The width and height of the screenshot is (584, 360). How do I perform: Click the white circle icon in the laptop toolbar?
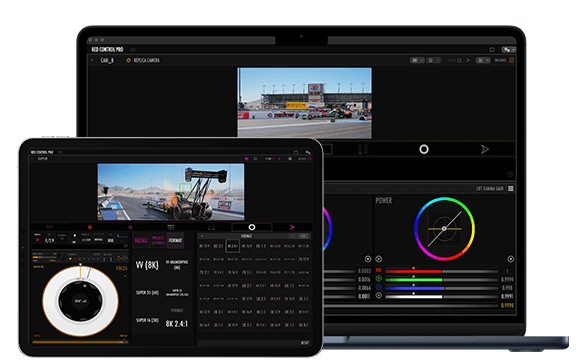(424, 149)
